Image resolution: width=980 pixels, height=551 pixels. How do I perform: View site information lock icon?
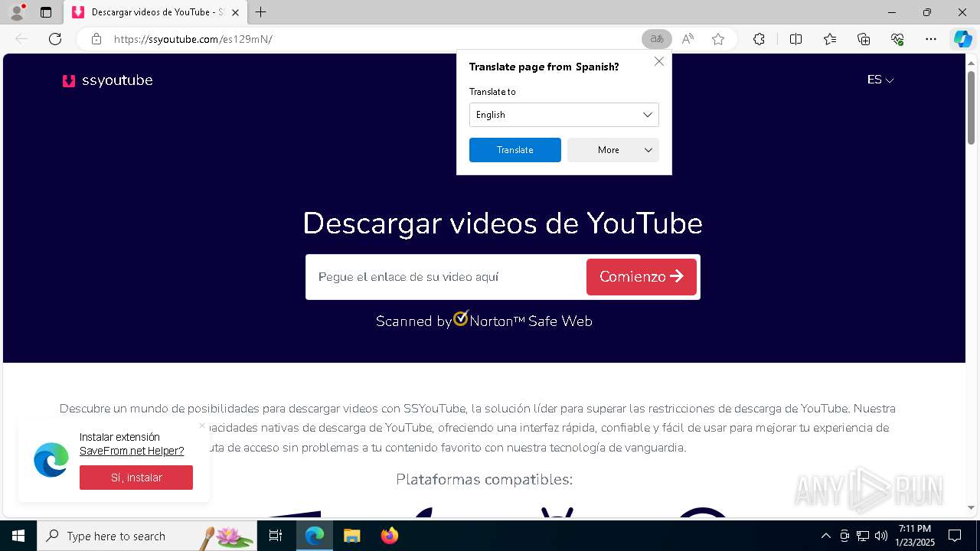coord(96,39)
